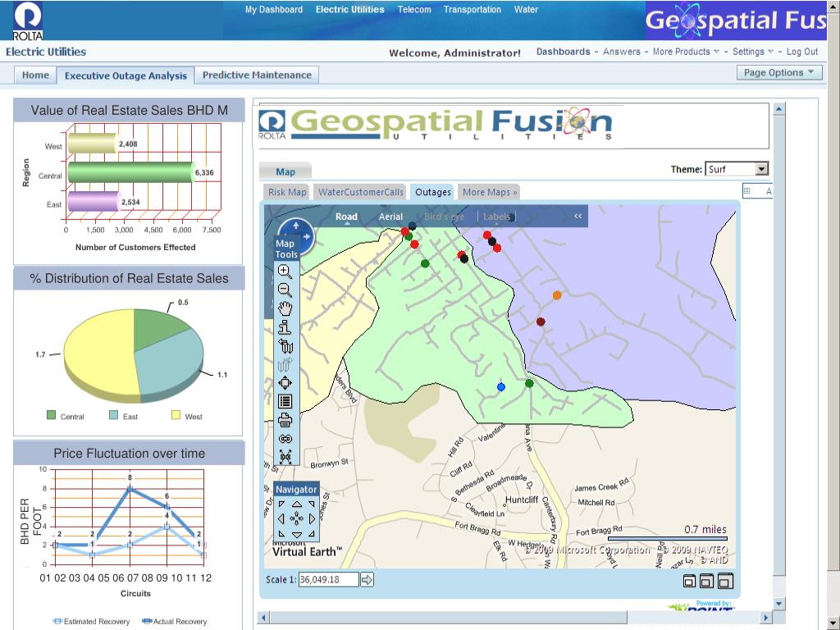Image resolution: width=840 pixels, height=630 pixels.
Task: Click horizontal scrollbar left arrow below map
Action: pyautogui.click(x=263, y=618)
